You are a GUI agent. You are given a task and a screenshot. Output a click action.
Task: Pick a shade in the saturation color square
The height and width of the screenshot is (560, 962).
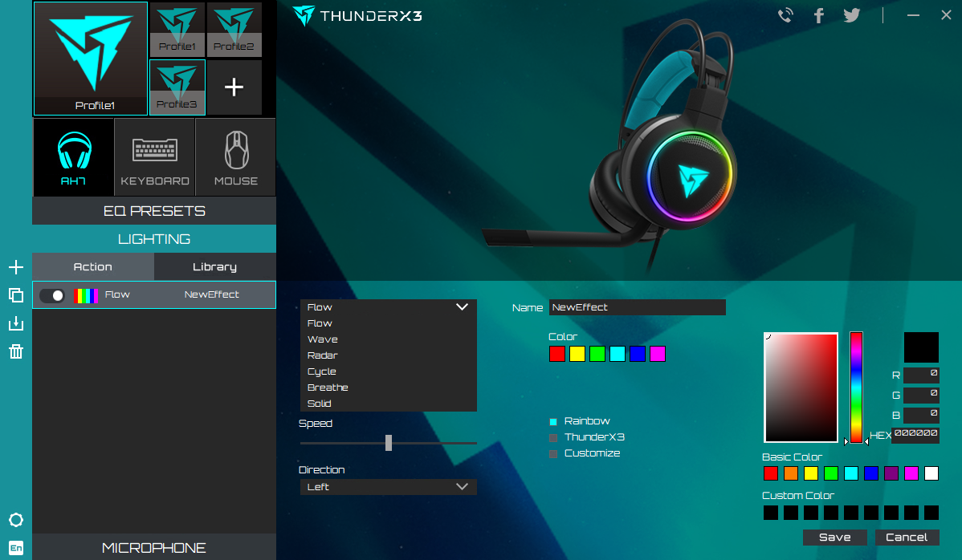(801, 388)
